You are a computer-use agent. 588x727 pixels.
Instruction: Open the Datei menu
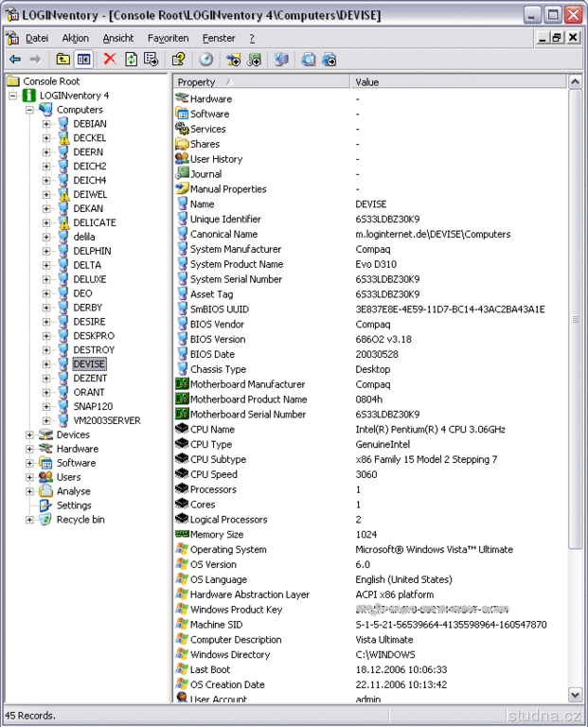pyautogui.click(x=37, y=38)
